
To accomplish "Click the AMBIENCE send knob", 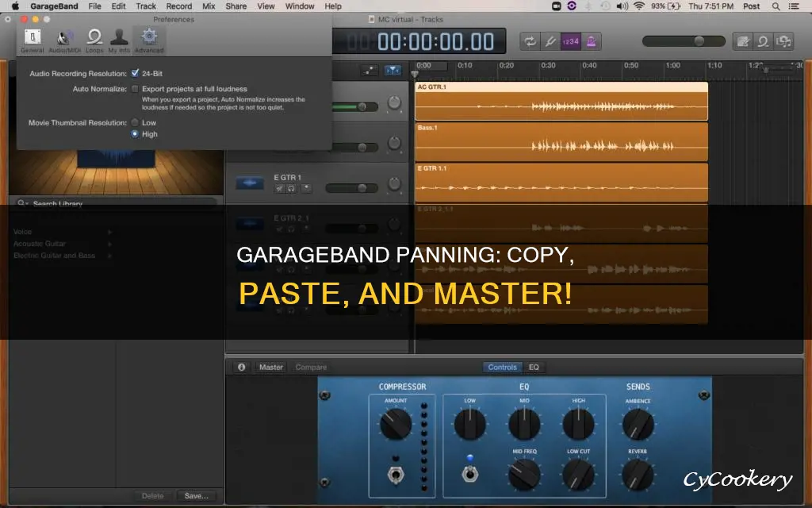I will pos(638,424).
